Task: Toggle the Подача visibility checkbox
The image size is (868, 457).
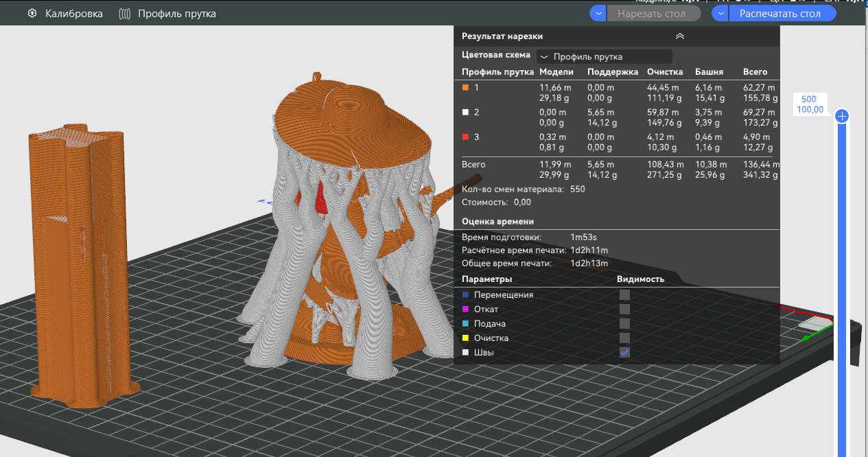Action: click(x=624, y=324)
